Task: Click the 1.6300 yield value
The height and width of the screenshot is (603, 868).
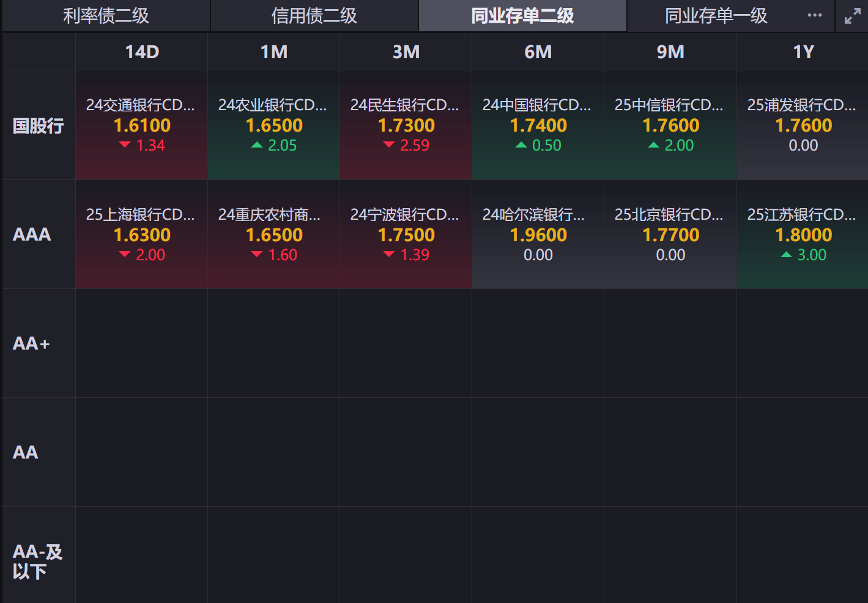Action: [x=142, y=235]
